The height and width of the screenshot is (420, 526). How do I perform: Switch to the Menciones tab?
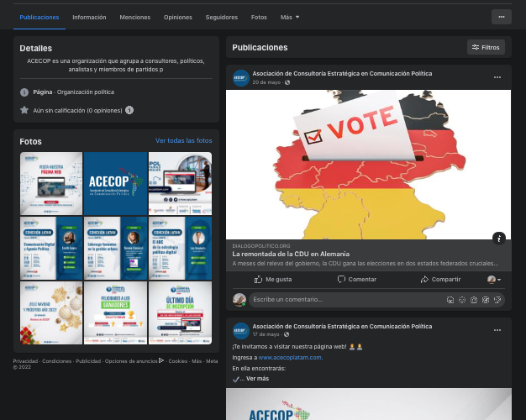[x=134, y=17]
